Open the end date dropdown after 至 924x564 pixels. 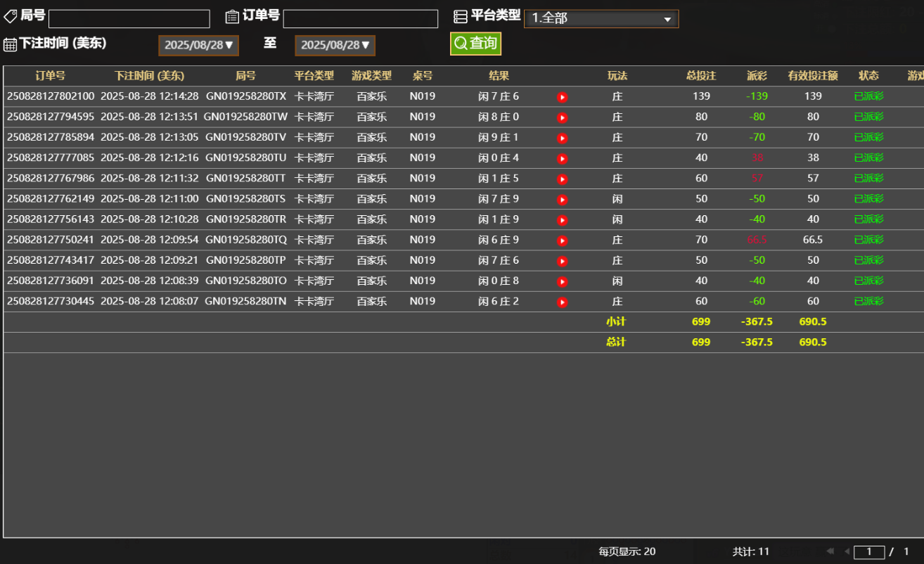pyautogui.click(x=335, y=44)
